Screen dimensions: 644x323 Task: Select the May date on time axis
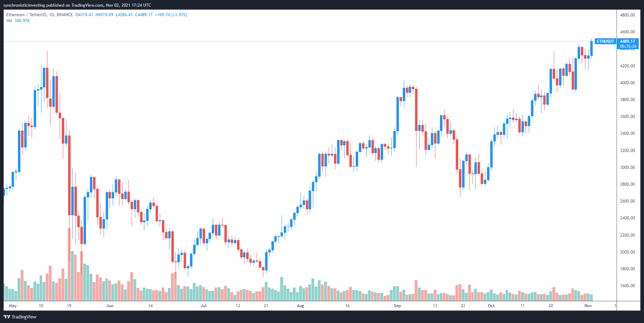click(x=13, y=306)
